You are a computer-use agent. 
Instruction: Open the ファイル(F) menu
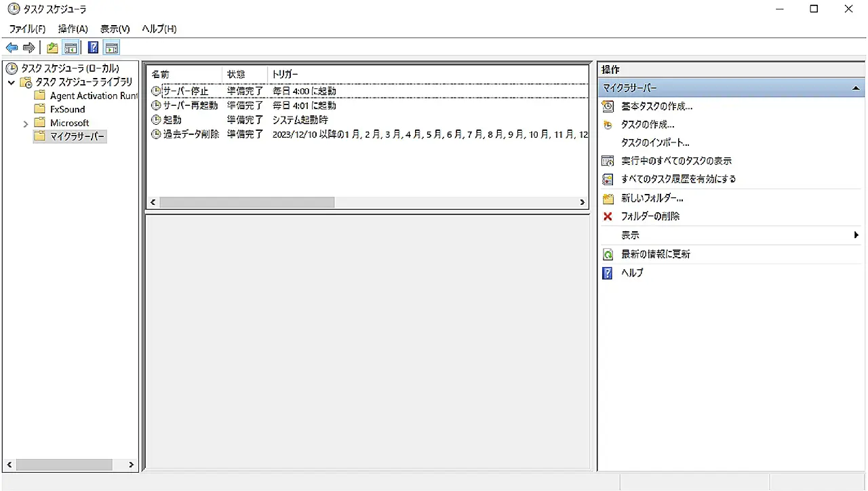[x=27, y=28]
